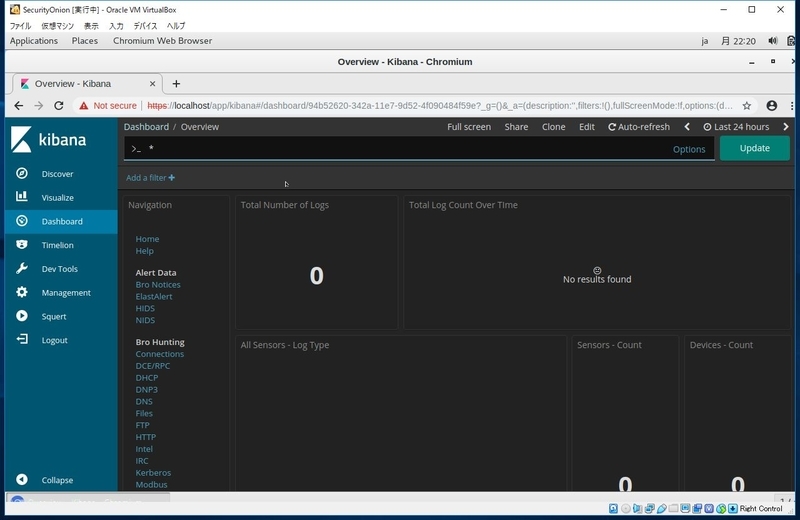800x520 pixels.
Task: Click the Logout icon in sidebar
Action: [21, 339]
